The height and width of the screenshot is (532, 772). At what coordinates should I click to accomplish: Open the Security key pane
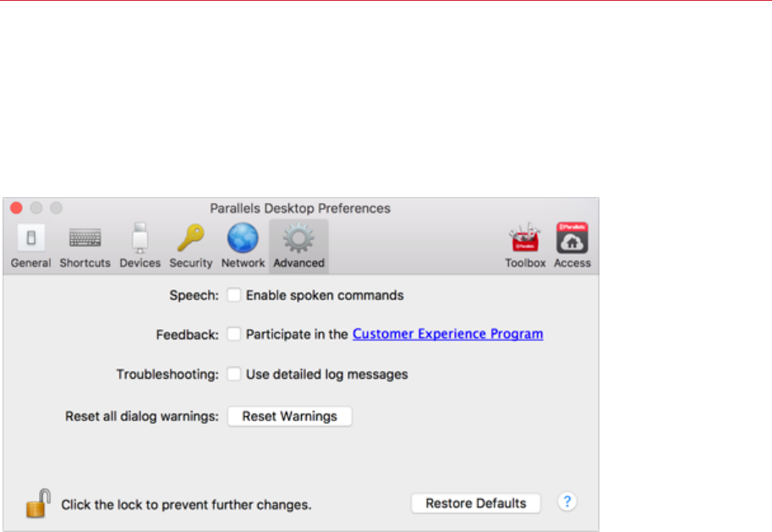191,246
